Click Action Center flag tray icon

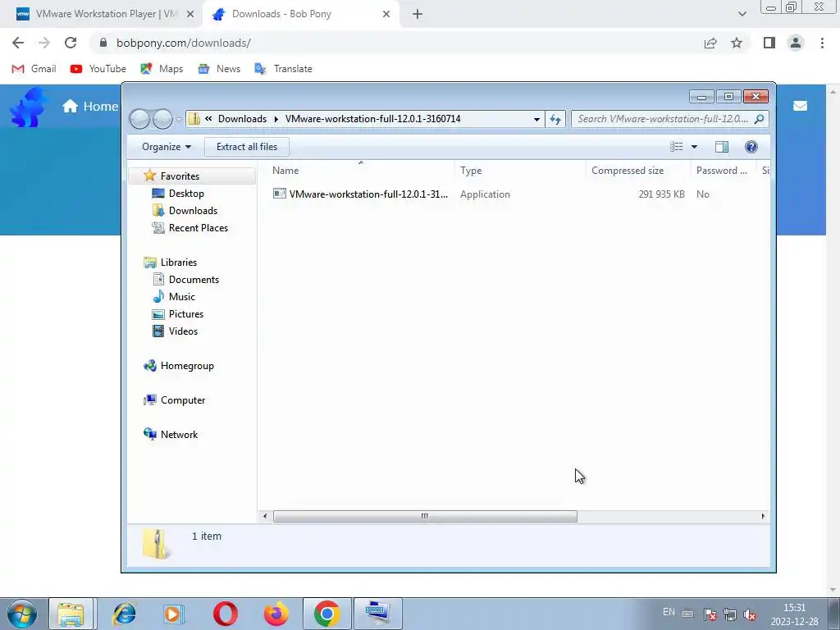coord(710,614)
